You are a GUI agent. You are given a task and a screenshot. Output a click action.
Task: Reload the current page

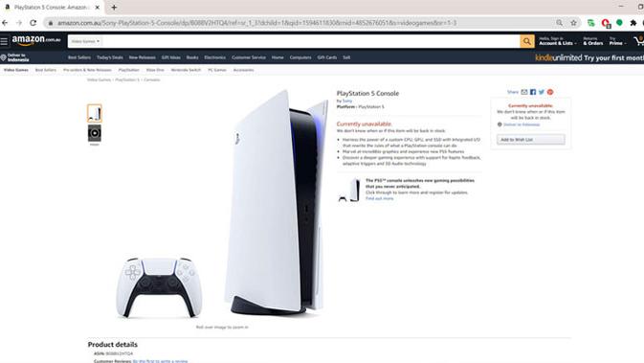(x=33, y=23)
